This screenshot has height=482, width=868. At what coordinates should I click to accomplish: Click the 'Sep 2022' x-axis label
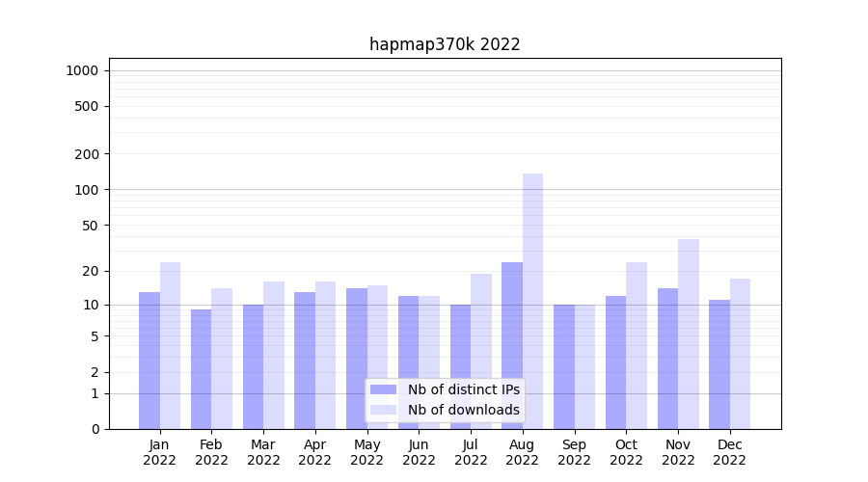click(574, 452)
